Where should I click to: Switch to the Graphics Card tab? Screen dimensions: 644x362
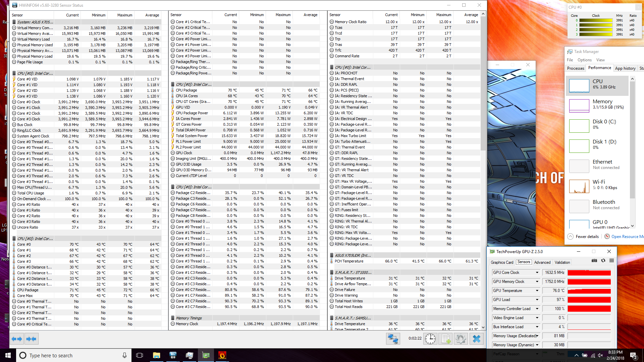502,262
